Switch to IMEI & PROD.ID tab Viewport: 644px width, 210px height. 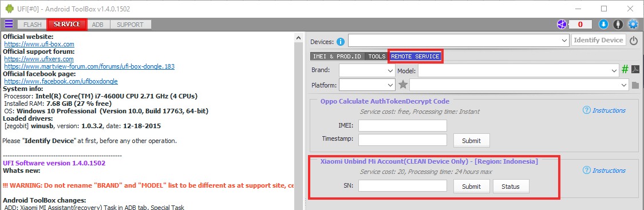(x=337, y=56)
